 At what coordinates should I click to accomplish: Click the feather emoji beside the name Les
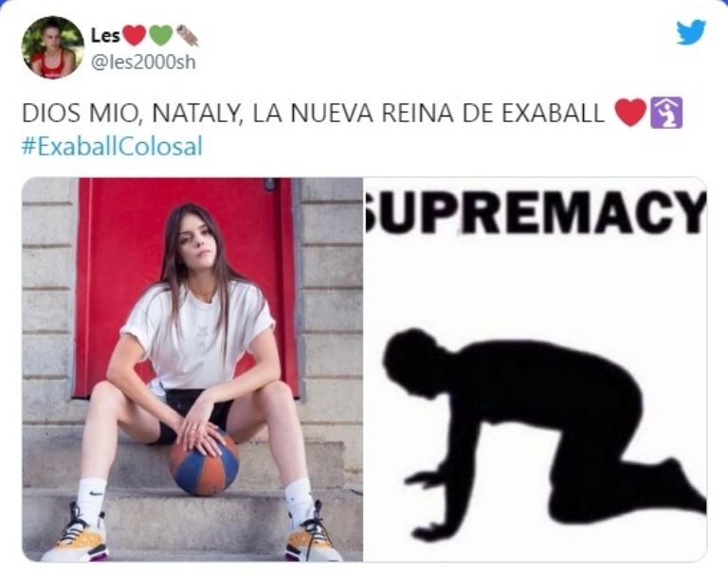[x=187, y=35]
